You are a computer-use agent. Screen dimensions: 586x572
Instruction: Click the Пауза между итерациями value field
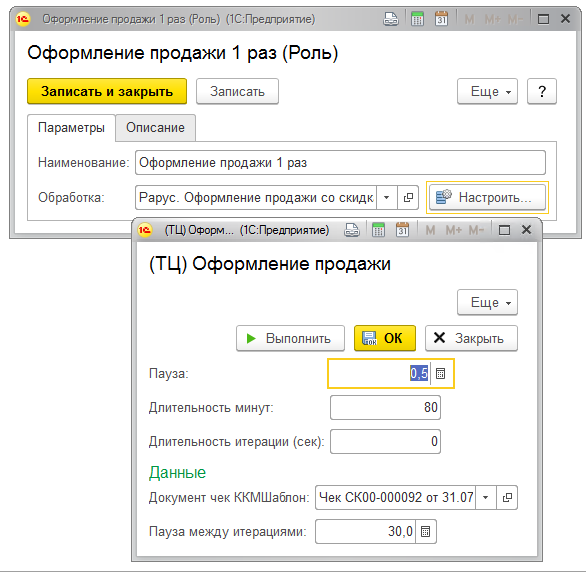click(365, 531)
